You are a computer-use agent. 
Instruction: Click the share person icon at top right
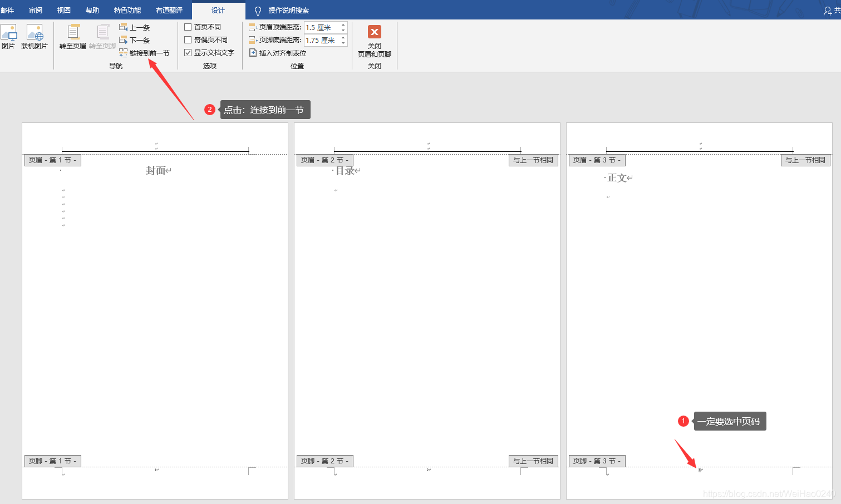(x=828, y=11)
